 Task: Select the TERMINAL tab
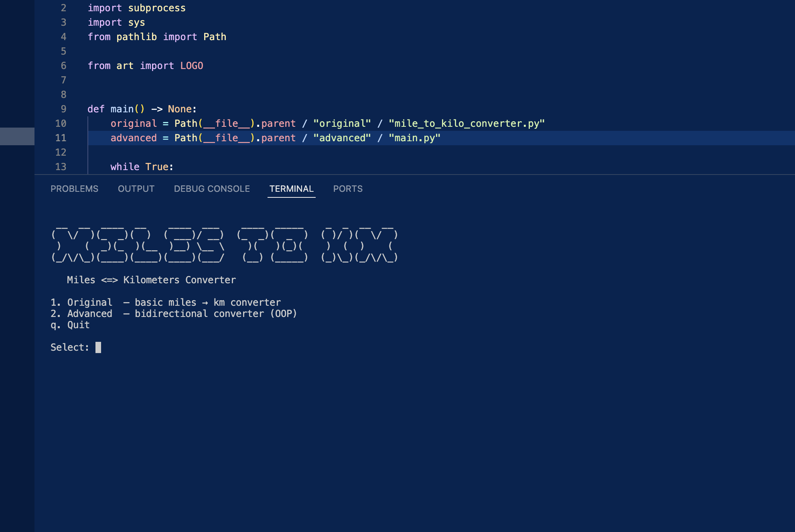(291, 189)
